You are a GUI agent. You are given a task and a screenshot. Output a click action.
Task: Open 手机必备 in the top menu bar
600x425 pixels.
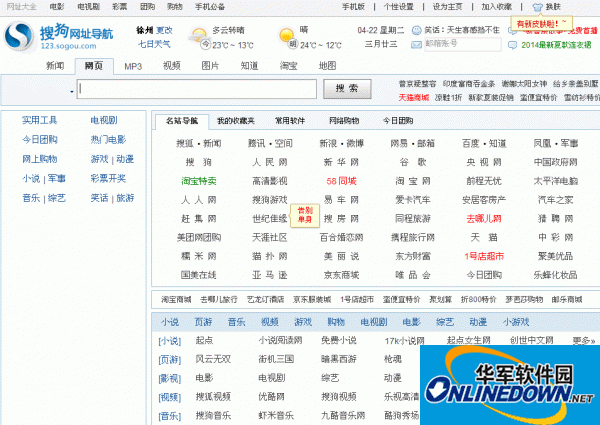[x=210, y=7]
